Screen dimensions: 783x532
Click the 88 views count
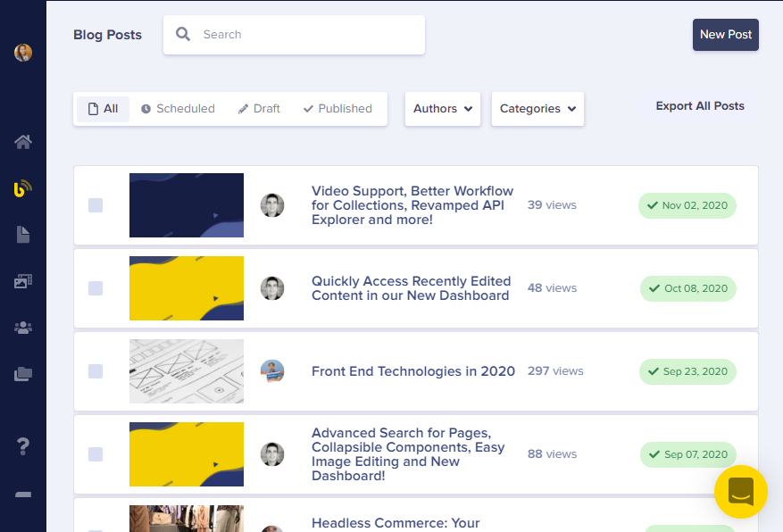(x=552, y=453)
